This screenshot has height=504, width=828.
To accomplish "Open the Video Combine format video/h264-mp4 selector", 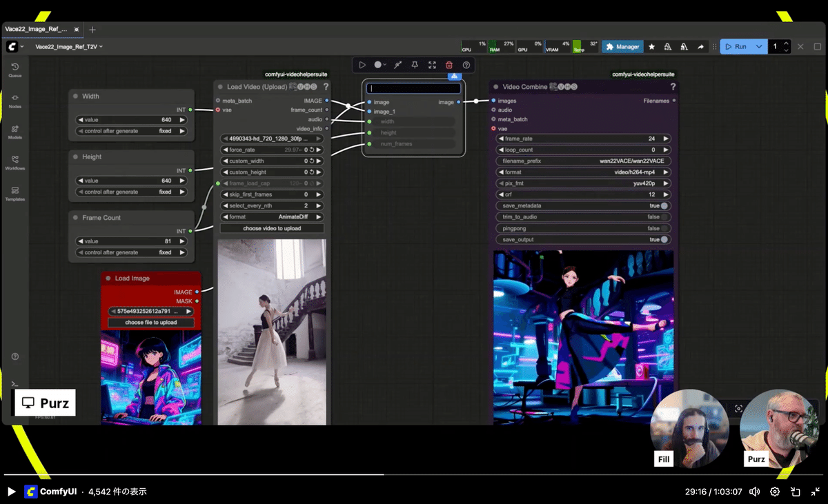I will (x=584, y=172).
